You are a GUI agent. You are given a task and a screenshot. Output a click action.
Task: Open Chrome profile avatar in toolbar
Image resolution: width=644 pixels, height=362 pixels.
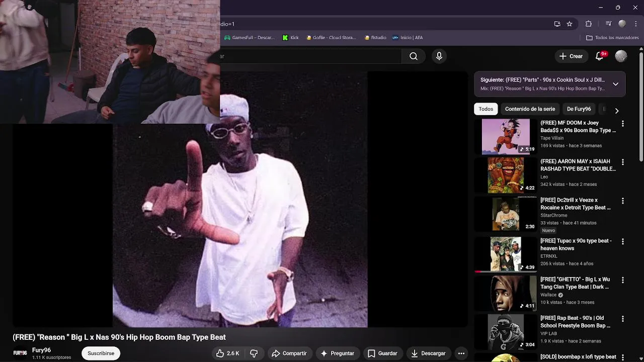click(622, 24)
